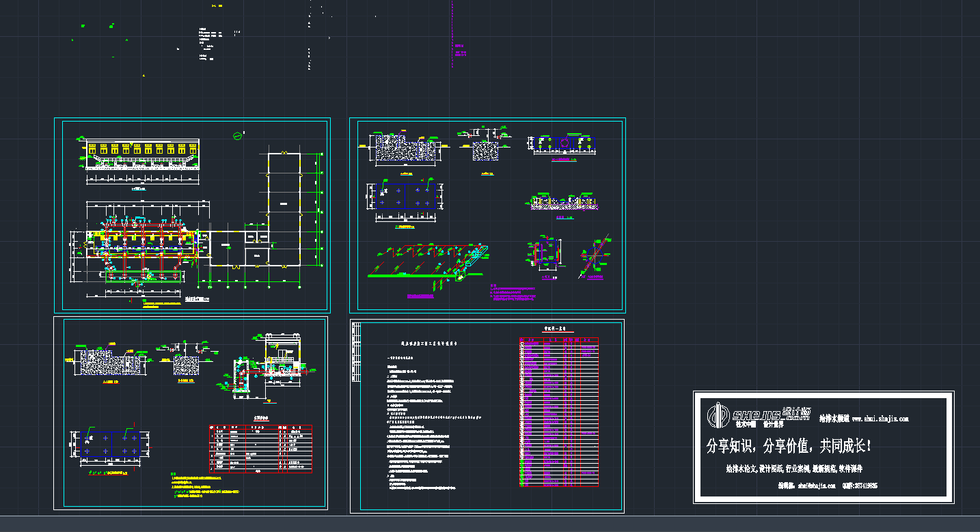Click the www.shui.shejis.com address in the banner
980x532 pixels.
880,419
